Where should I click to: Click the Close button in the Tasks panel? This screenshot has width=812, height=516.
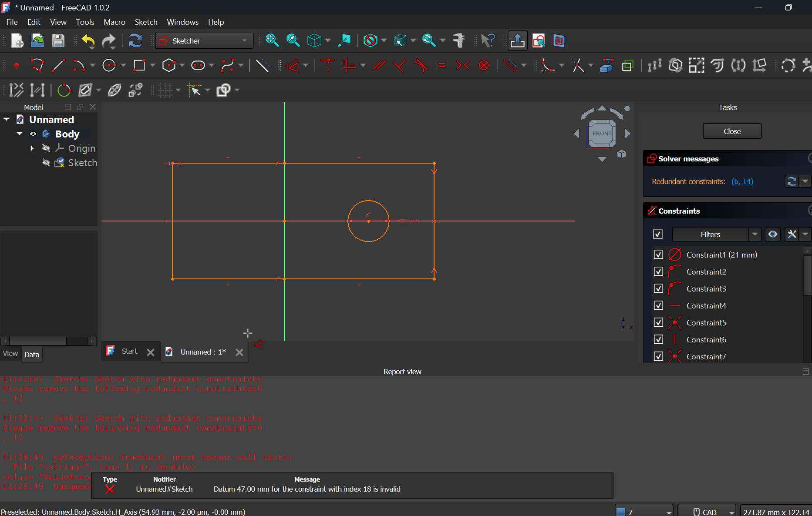(731, 131)
